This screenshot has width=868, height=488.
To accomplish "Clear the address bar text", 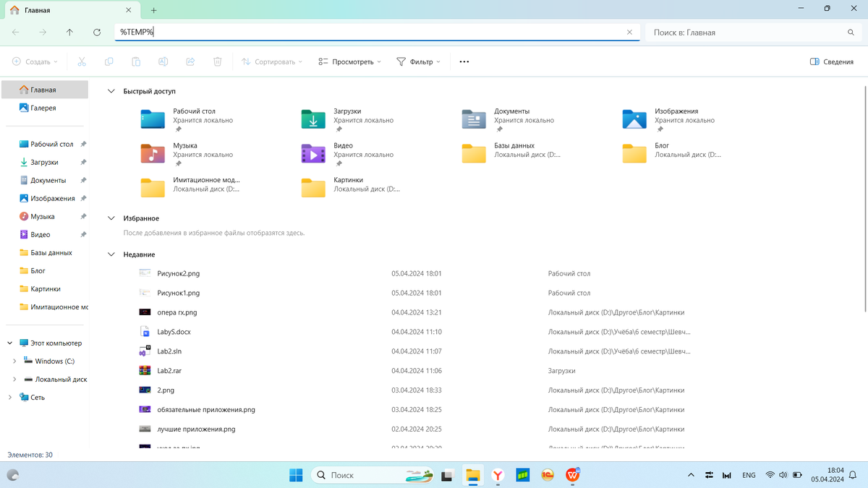I will [629, 33].
